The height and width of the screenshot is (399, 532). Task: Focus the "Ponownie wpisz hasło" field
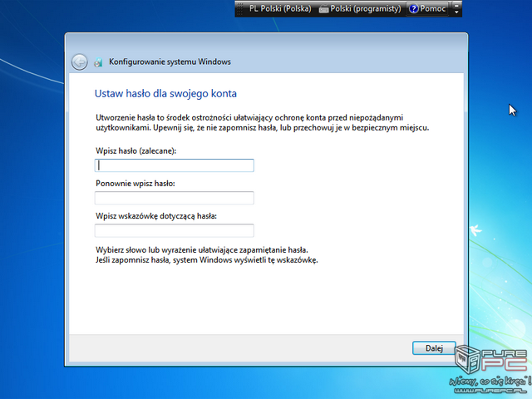[175, 198]
